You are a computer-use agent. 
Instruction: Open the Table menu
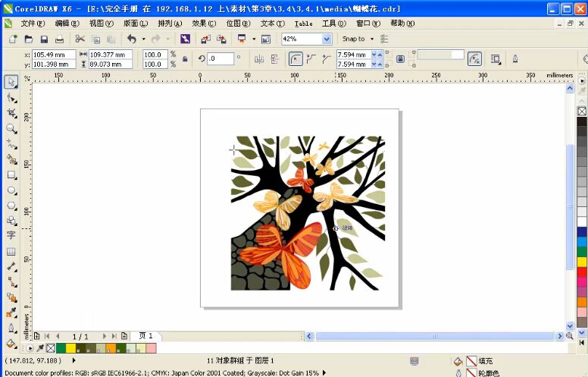coord(303,24)
